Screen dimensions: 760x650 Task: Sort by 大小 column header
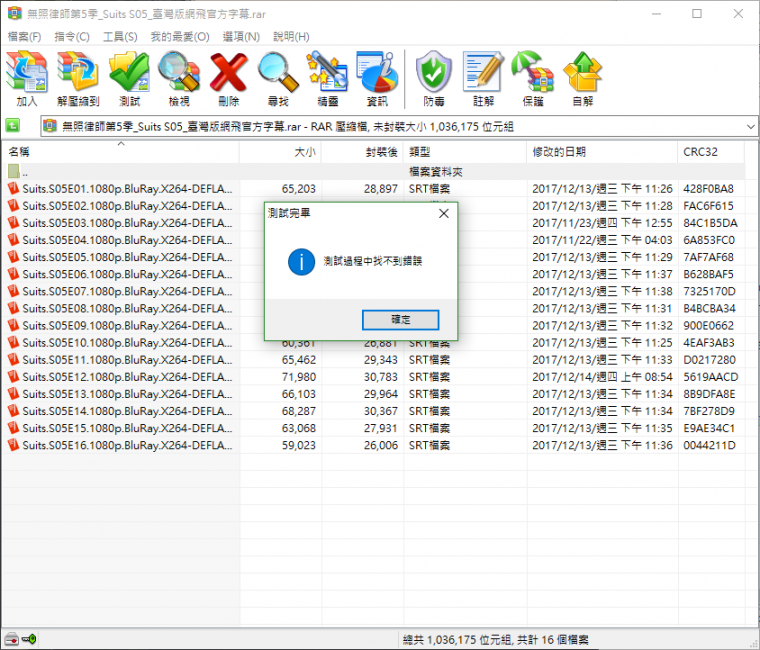pyautogui.click(x=280, y=152)
